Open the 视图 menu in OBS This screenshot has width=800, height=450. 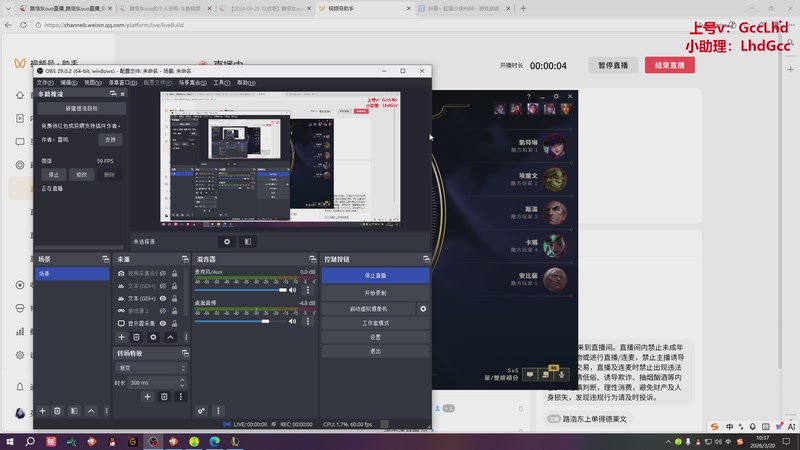click(93, 83)
